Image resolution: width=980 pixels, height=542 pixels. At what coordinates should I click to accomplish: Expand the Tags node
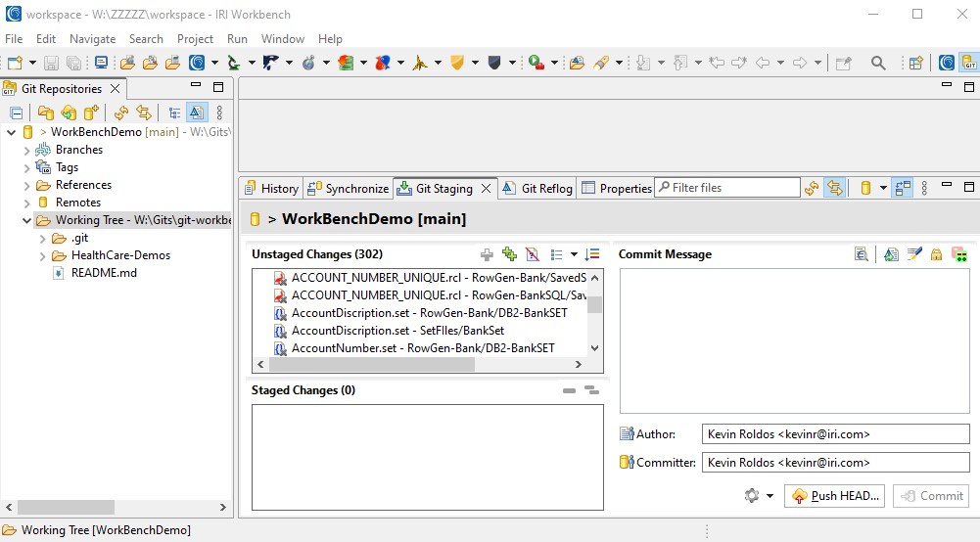tap(26, 168)
